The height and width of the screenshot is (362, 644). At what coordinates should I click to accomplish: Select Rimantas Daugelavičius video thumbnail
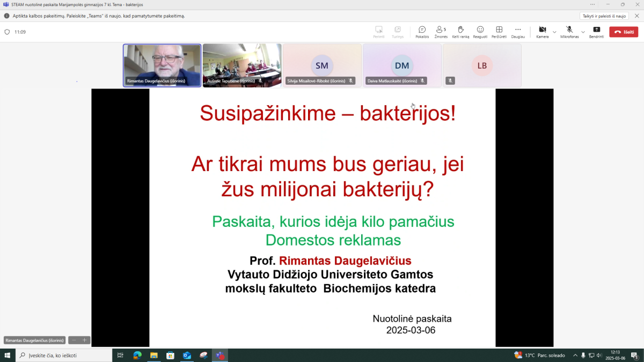(162, 65)
